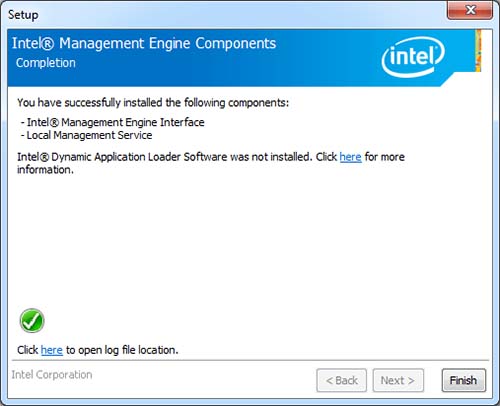Click the Finish button
Screen dimensions: 500x406
coord(464,380)
